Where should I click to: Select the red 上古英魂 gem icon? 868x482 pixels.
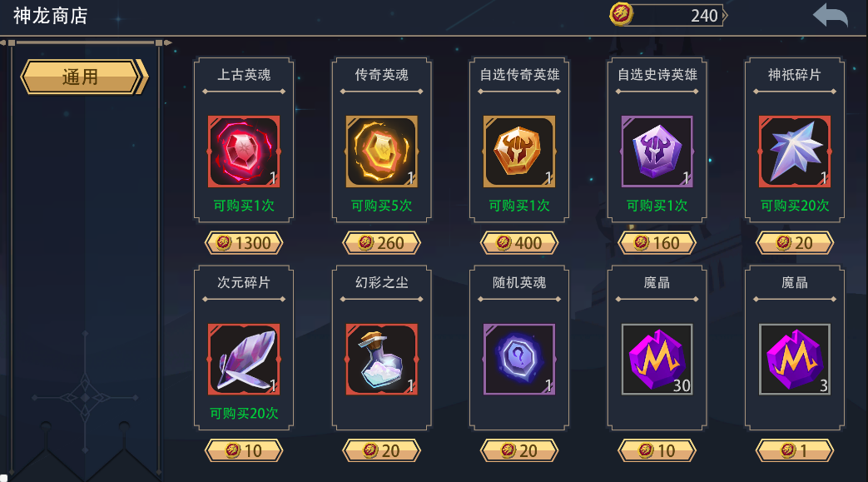coord(244,152)
